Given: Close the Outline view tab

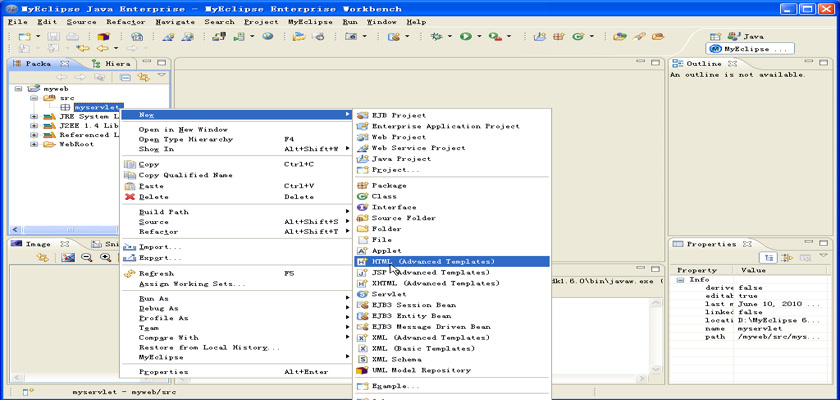Looking at the screenshot, I should (x=732, y=63).
